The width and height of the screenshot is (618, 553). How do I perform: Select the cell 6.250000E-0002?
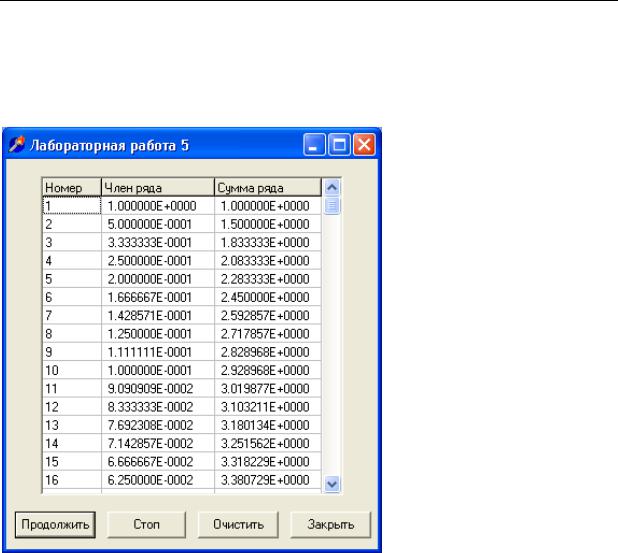point(158,480)
